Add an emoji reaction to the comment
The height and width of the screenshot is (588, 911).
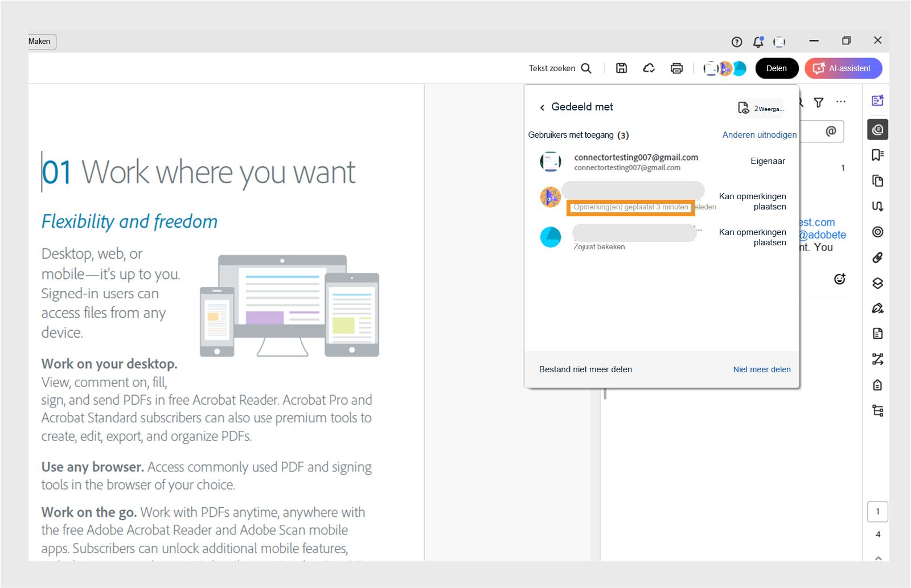click(840, 279)
